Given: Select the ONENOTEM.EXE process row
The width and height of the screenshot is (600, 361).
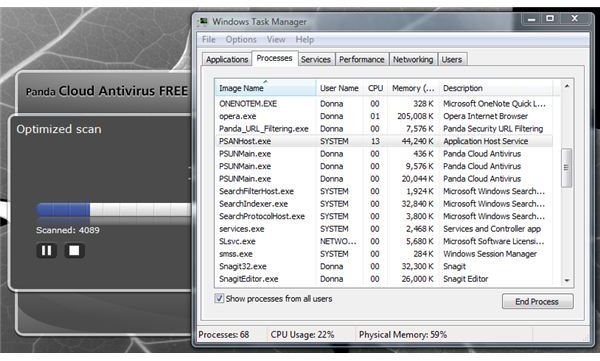Looking at the screenshot, I should [384, 104].
